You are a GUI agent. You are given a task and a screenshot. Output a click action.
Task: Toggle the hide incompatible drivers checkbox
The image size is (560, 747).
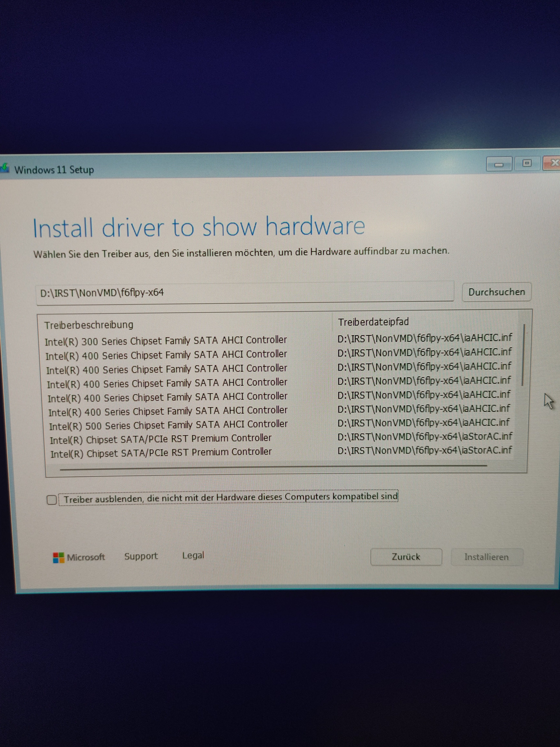(x=52, y=500)
